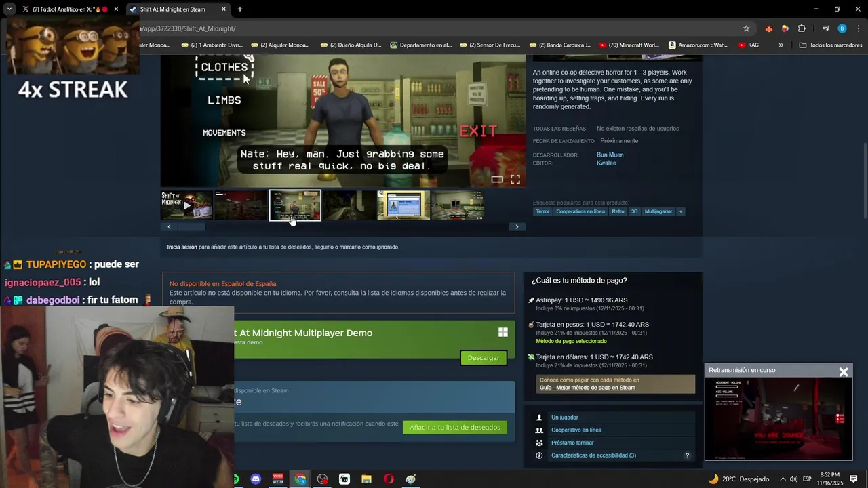Close the Fútbol Analítico tab
Viewport: 868px width, 488px height.
pos(116,9)
